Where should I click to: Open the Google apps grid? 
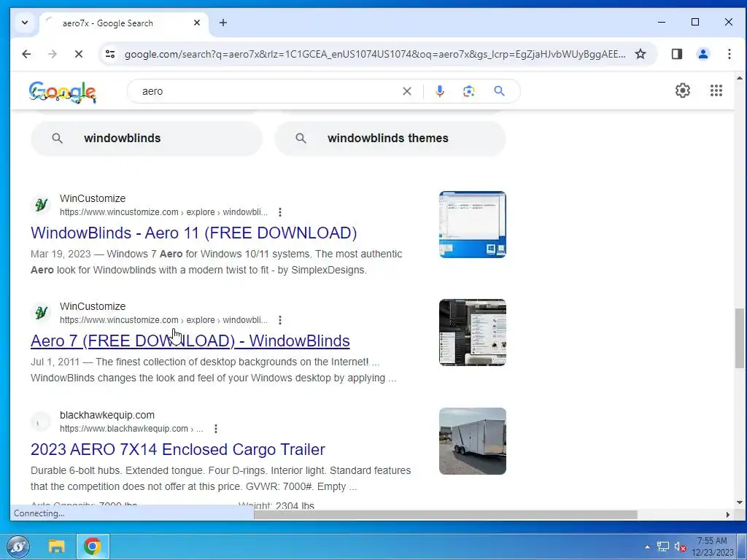point(716,90)
